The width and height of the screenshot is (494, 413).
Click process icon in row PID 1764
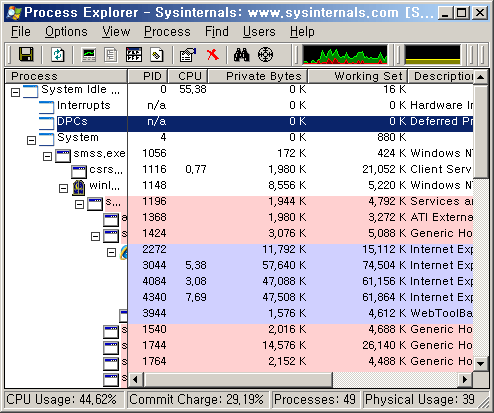pyautogui.click(x=111, y=363)
